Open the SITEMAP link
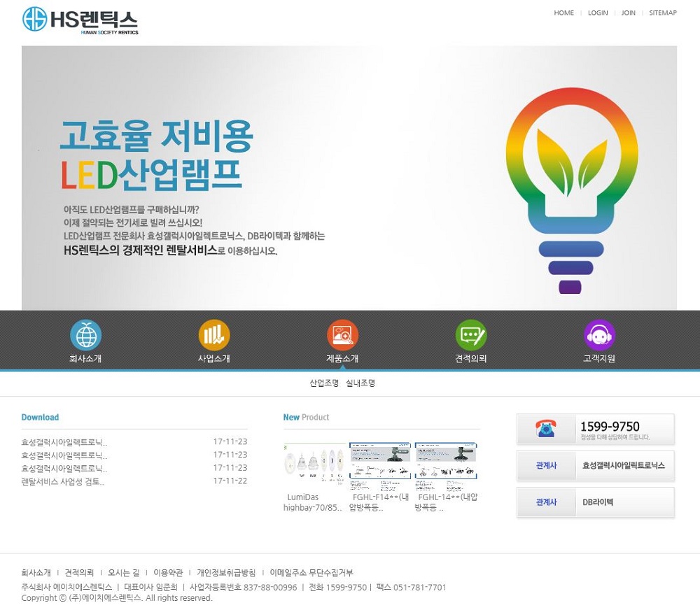Screen dimensions: 700x610 [662, 13]
